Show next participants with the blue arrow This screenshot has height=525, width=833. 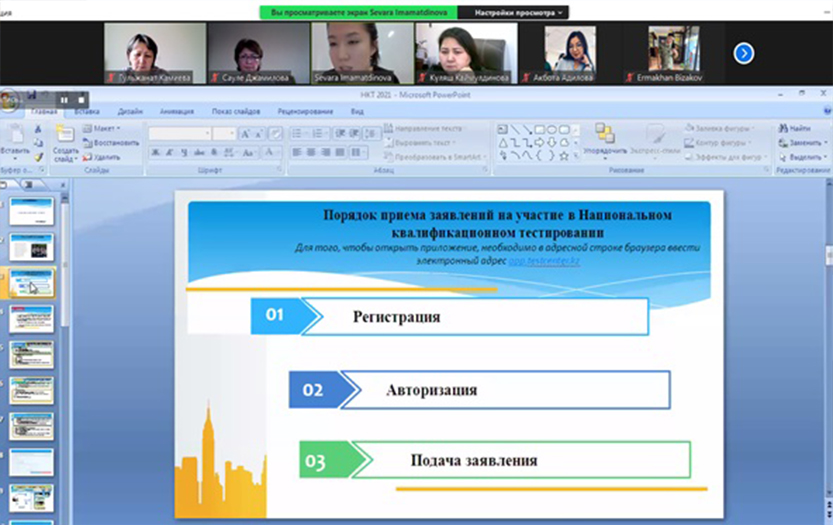[743, 53]
